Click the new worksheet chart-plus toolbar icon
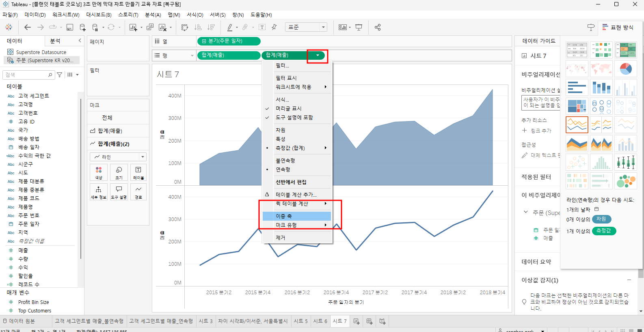This screenshot has height=332, width=644. click(x=133, y=27)
